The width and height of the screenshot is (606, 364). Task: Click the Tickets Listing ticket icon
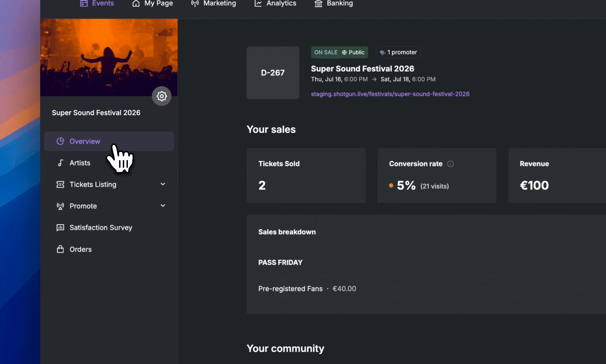click(60, 184)
